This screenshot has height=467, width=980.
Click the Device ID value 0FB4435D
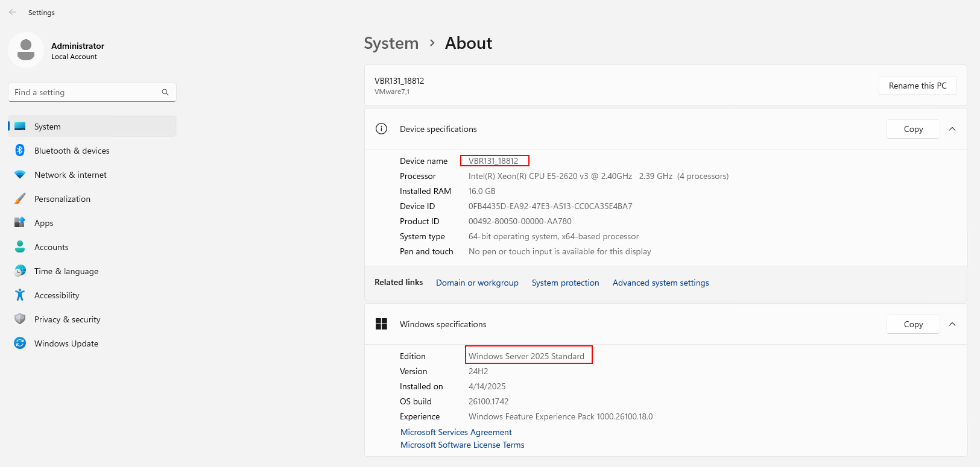click(x=550, y=206)
